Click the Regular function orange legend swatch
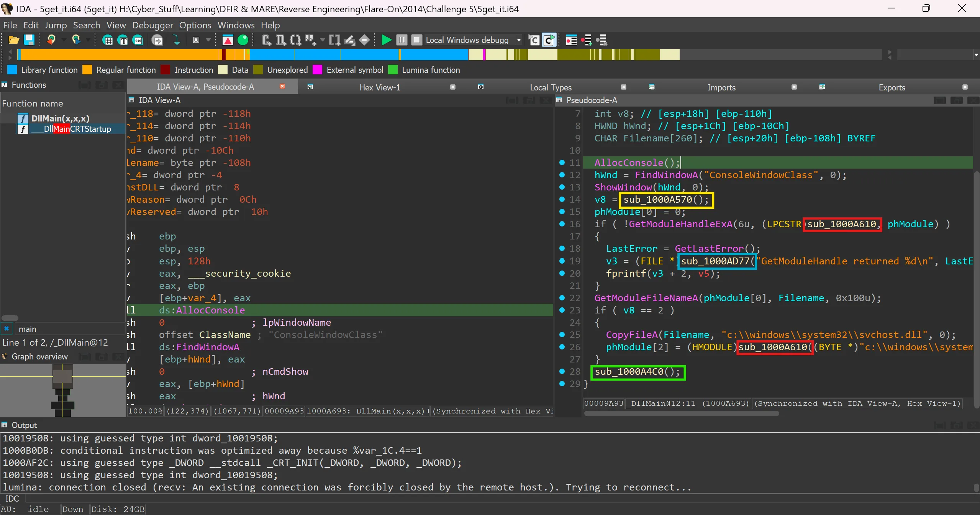This screenshot has height=515, width=980. tap(87, 70)
